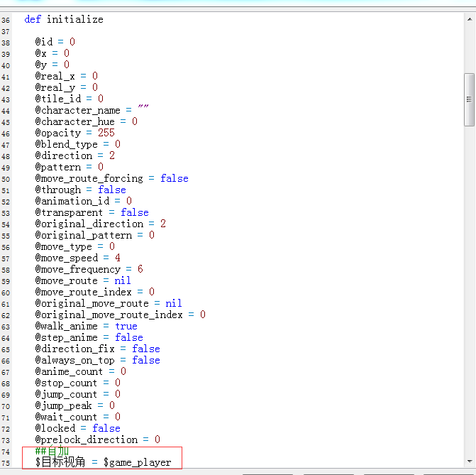Click the '@move_type = 0' line

tap(75, 246)
